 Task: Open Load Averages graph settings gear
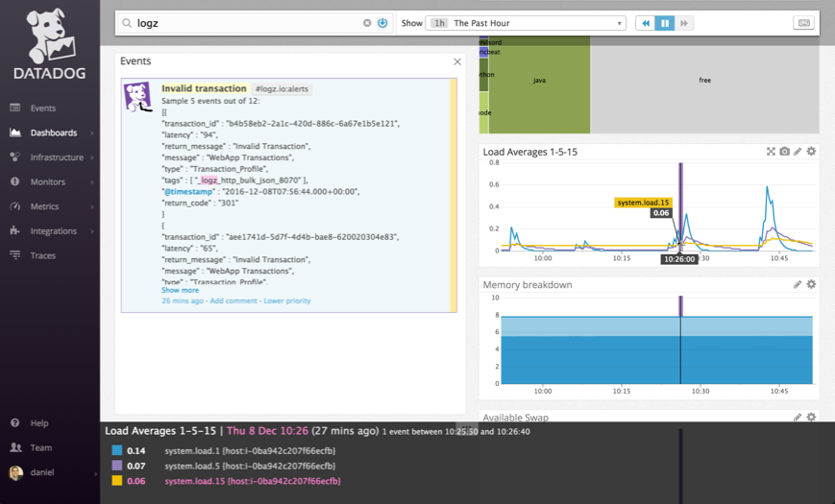coord(811,151)
